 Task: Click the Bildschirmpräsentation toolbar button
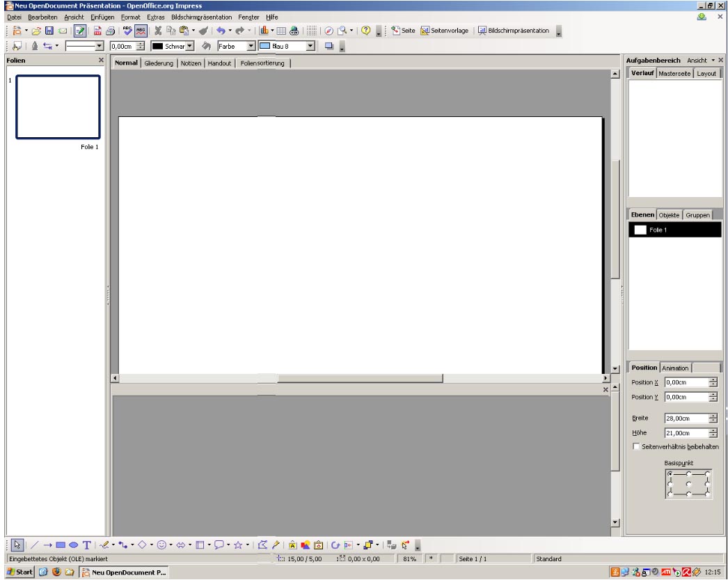point(514,31)
